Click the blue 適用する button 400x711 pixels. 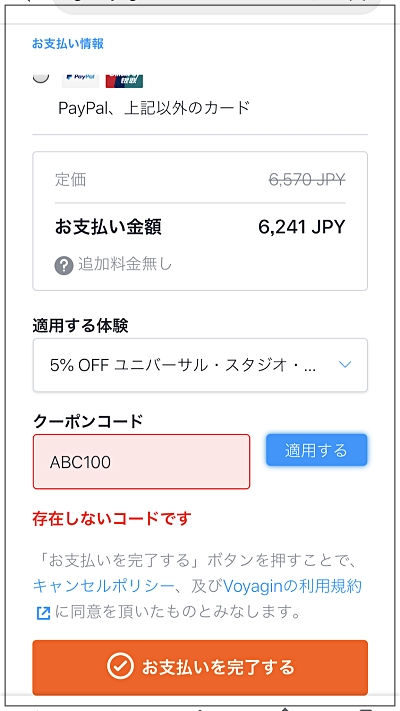tap(317, 450)
